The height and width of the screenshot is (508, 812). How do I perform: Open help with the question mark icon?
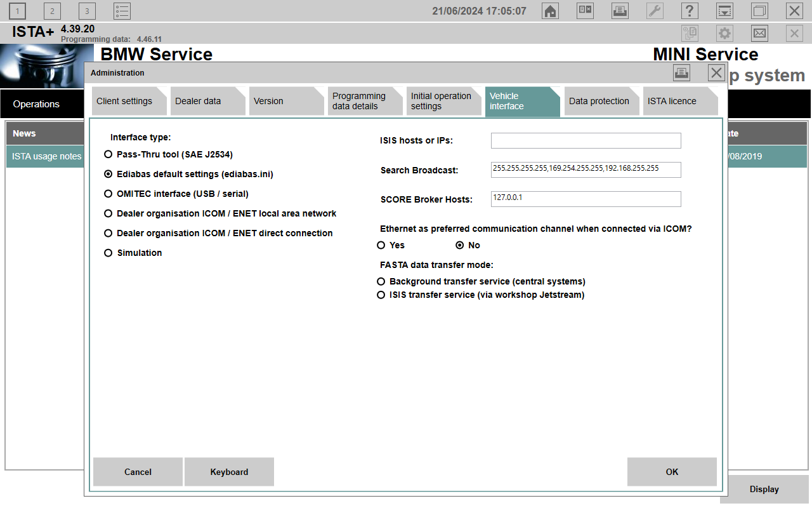(x=690, y=11)
